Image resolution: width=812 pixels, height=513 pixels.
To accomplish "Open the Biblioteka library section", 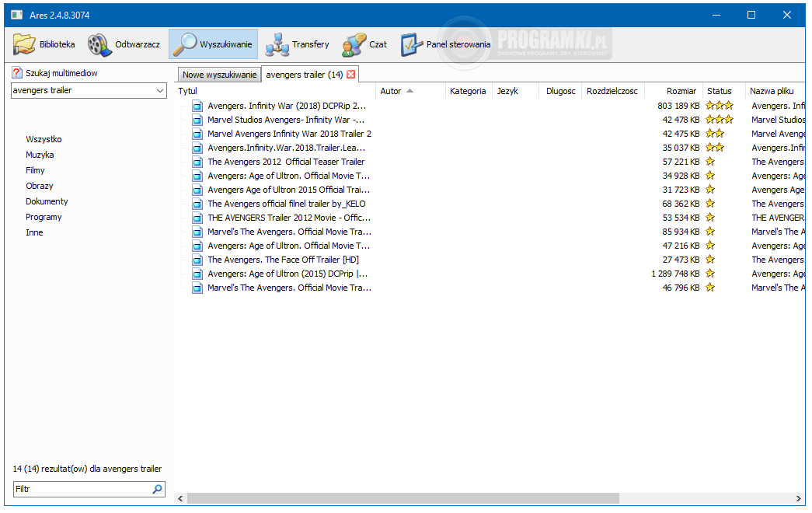I will click(44, 44).
